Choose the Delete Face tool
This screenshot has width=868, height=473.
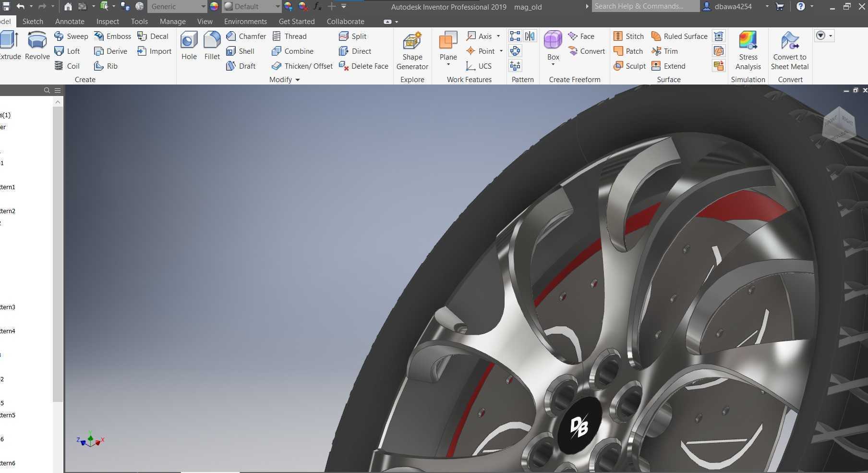click(363, 66)
